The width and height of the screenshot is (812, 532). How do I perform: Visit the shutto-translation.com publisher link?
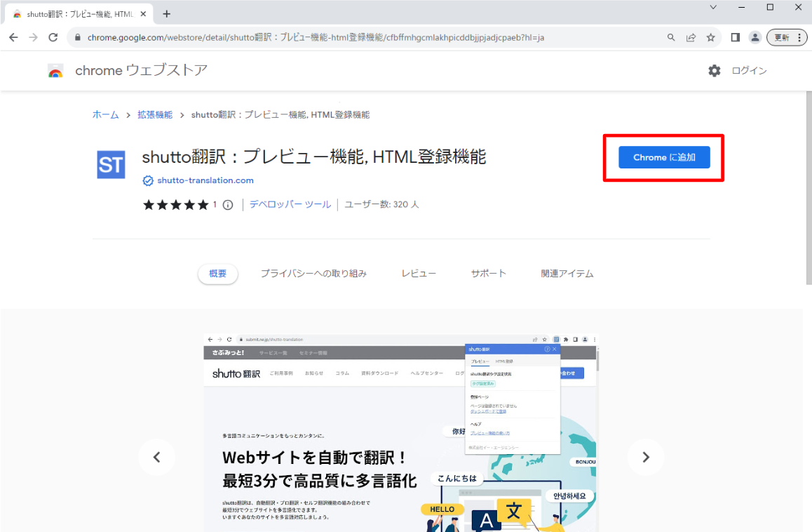coord(205,180)
